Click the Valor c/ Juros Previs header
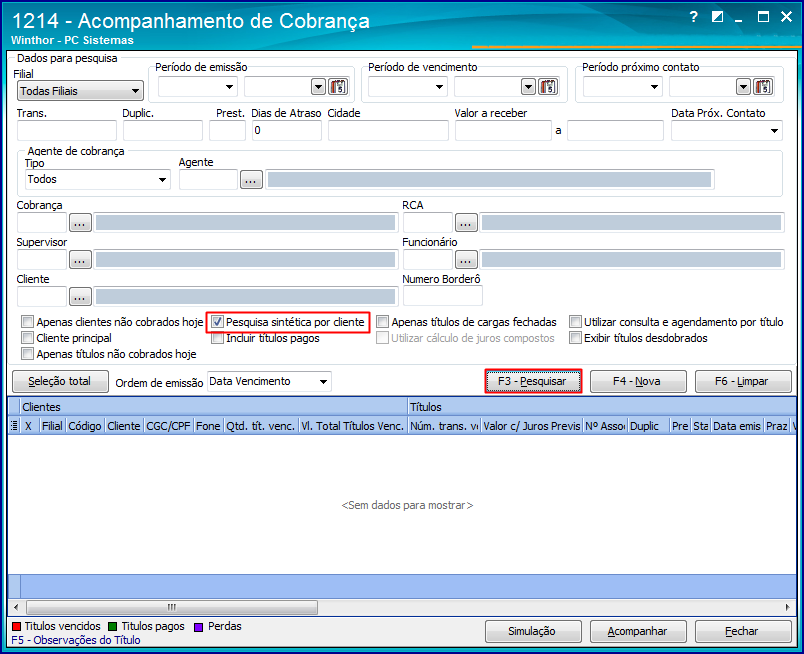 click(532, 426)
